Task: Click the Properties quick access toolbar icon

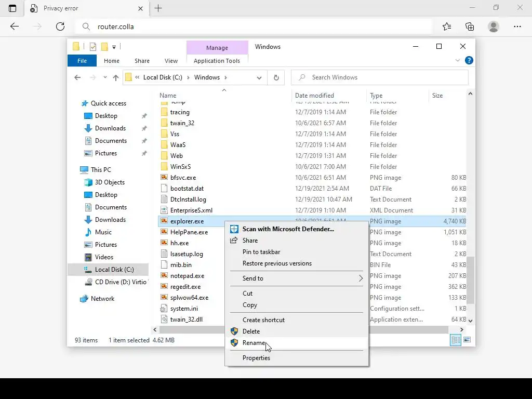Action: (x=93, y=47)
